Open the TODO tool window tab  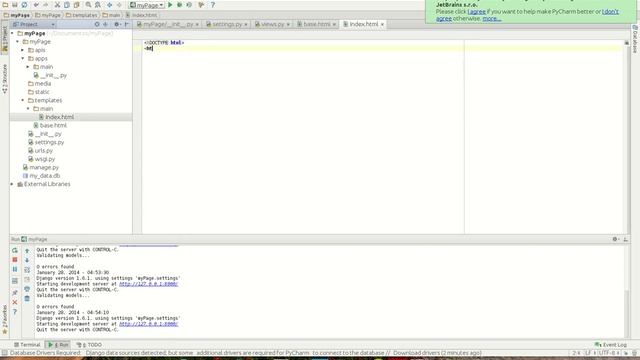pos(89,345)
